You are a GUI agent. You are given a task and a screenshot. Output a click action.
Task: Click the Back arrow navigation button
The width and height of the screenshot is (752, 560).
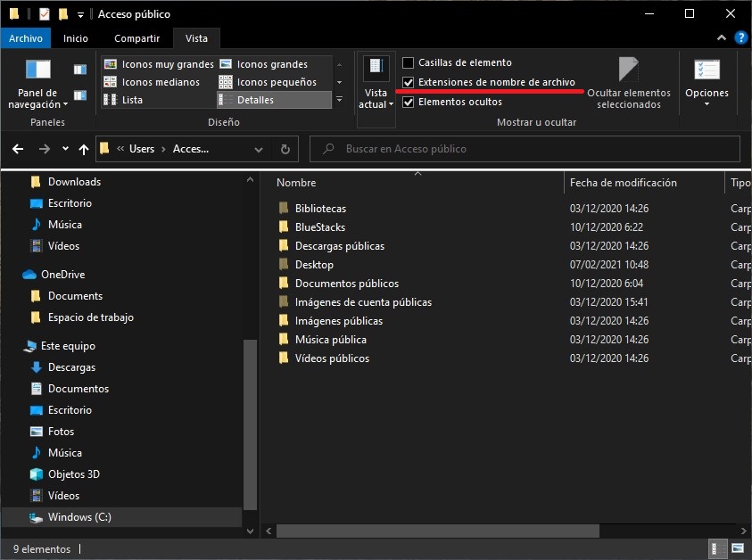pyautogui.click(x=19, y=149)
